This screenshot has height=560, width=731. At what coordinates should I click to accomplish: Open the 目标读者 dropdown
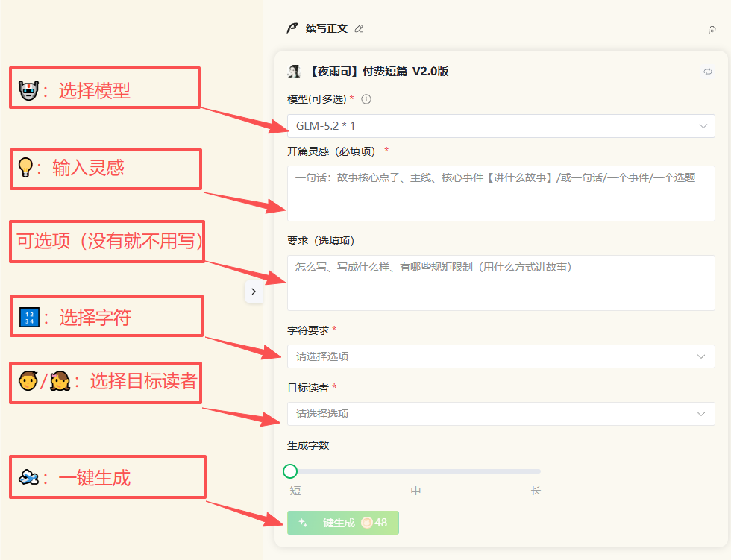point(501,414)
